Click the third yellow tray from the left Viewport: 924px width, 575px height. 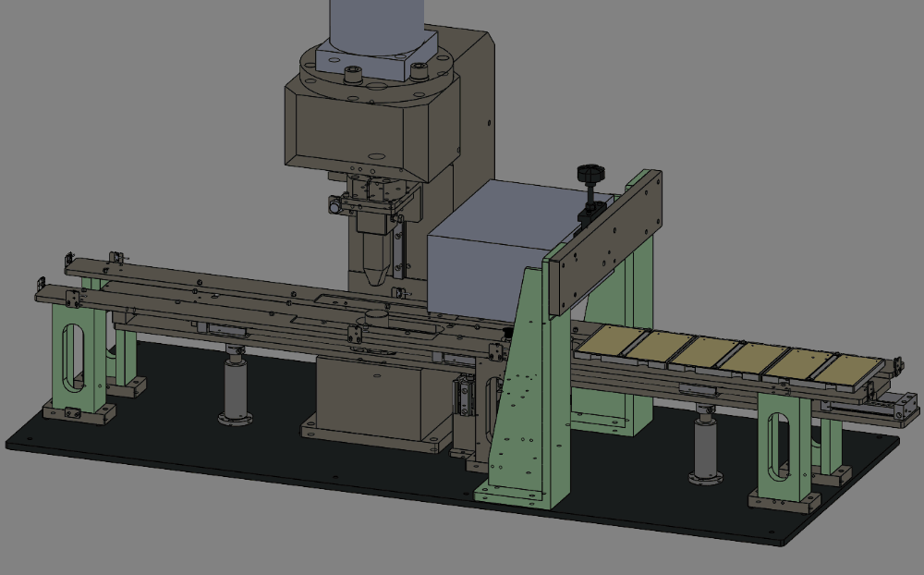click(x=704, y=352)
